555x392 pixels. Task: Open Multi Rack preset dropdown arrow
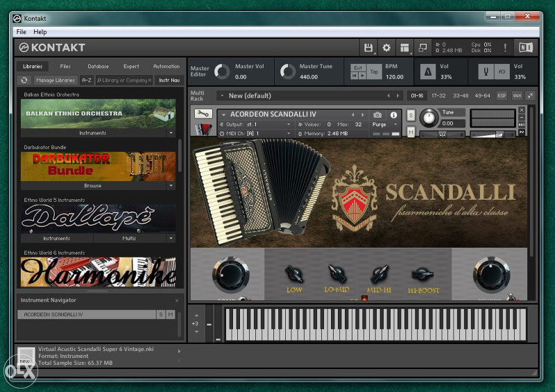[x=222, y=96]
